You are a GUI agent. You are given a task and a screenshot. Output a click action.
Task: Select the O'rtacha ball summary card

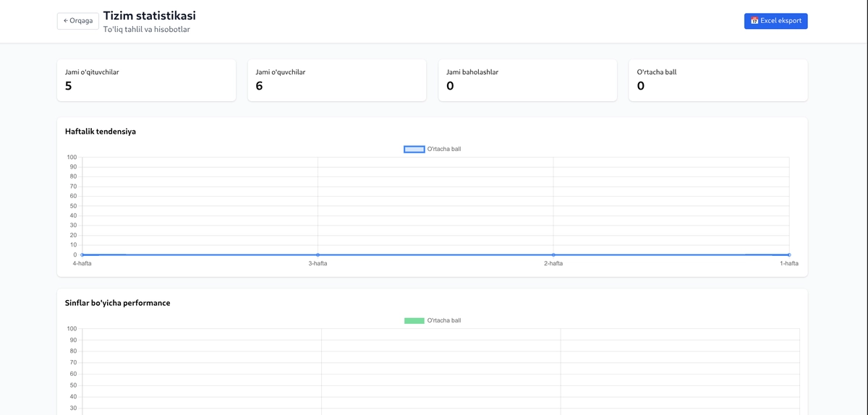(718, 80)
